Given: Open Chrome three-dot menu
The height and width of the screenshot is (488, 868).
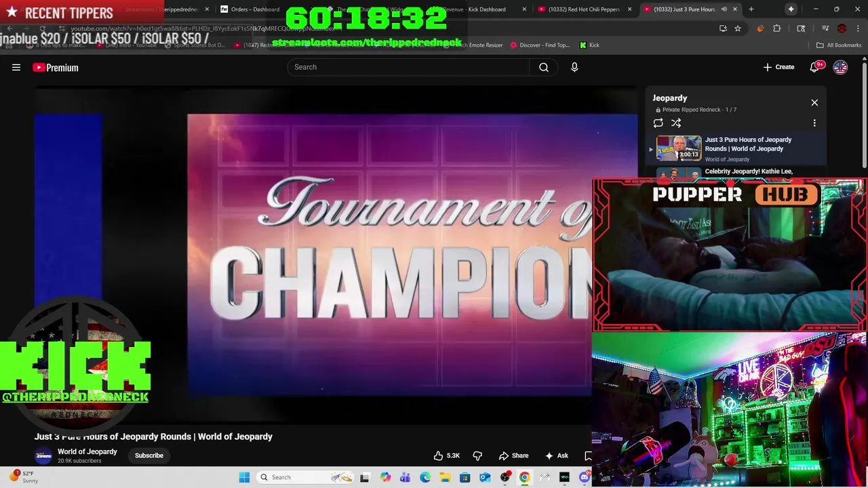Looking at the screenshot, I should [x=857, y=28].
